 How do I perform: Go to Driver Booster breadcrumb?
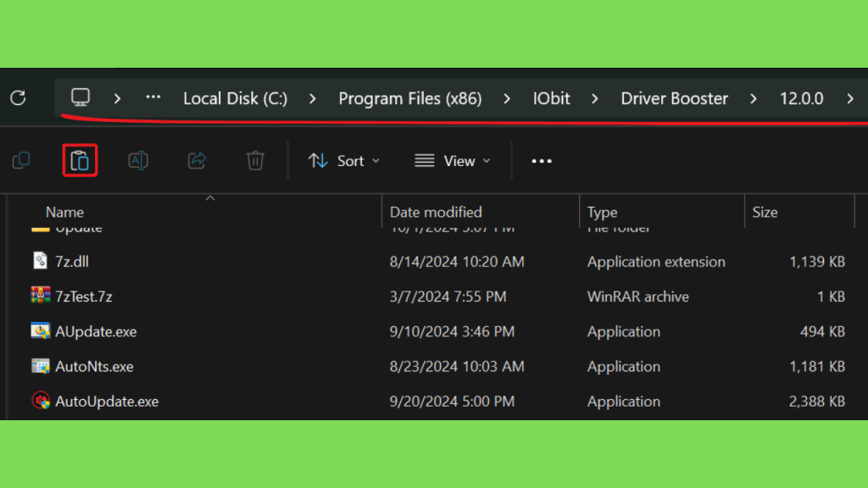[x=674, y=98]
